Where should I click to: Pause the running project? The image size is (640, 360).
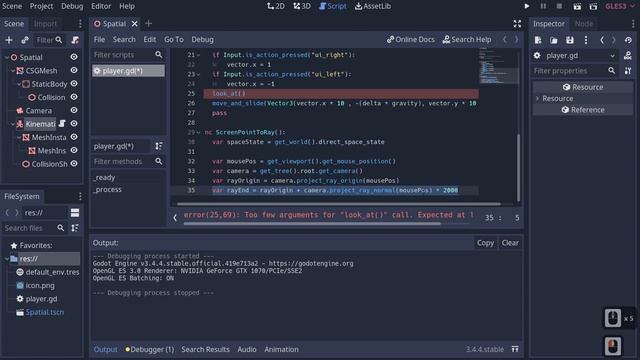pyautogui.click(x=543, y=6)
